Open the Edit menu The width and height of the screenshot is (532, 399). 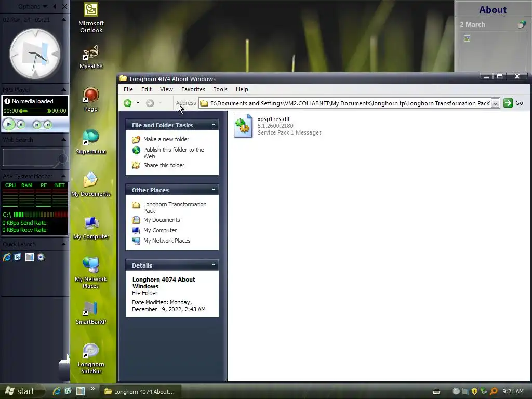coord(146,89)
